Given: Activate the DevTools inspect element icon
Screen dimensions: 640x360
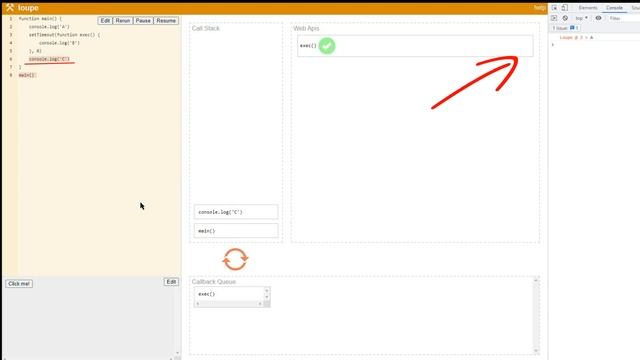Looking at the screenshot, I should [x=554, y=8].
